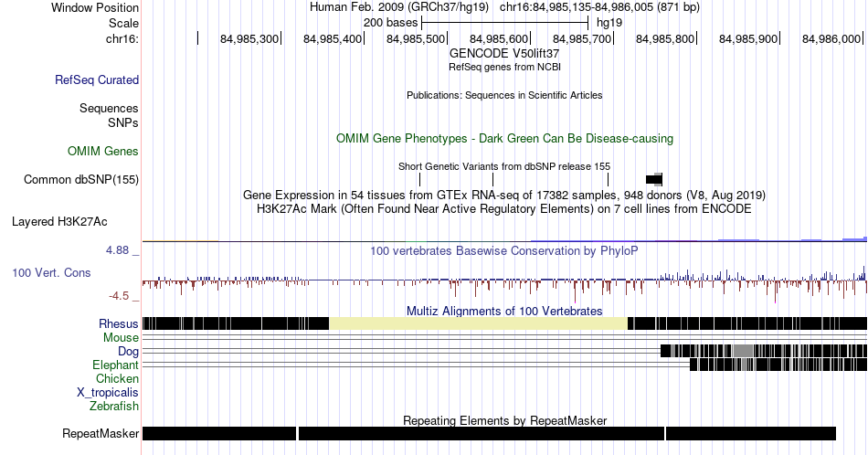Click the yellow Rhesus alignment gap block

click(478, 323)
